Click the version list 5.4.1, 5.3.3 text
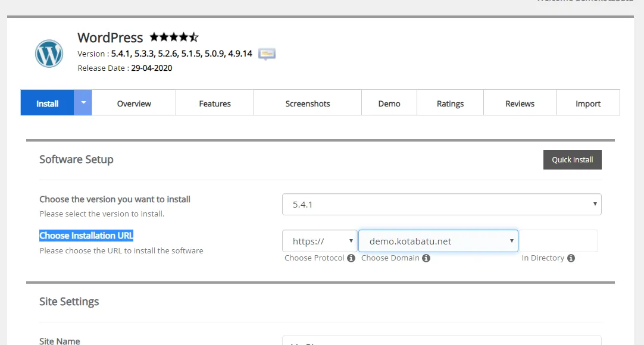 182,54
